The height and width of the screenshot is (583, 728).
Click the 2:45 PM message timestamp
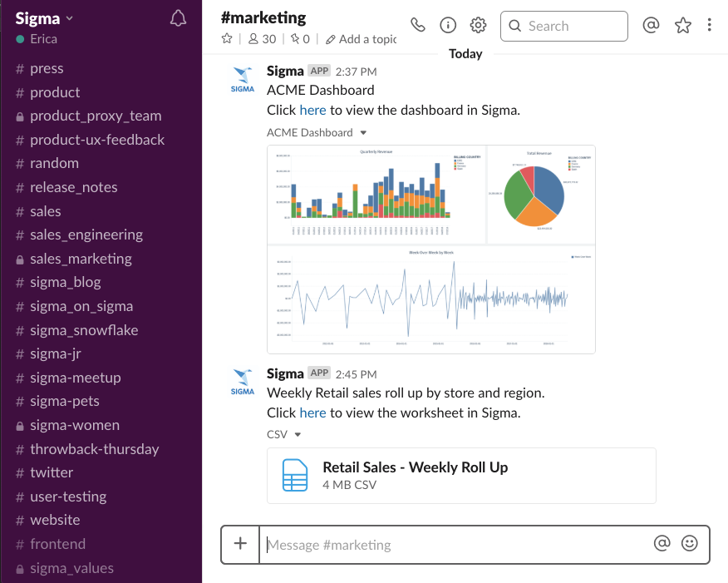tap(357, 374)
